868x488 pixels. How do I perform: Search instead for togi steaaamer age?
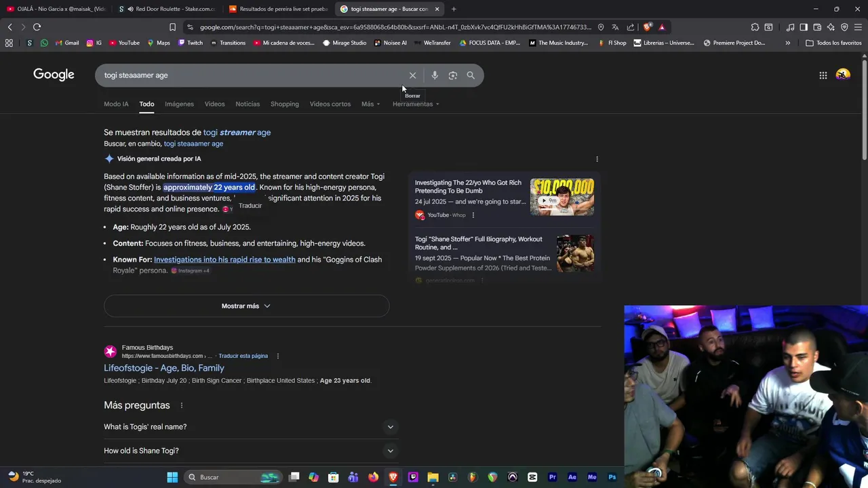click(193, 144)
